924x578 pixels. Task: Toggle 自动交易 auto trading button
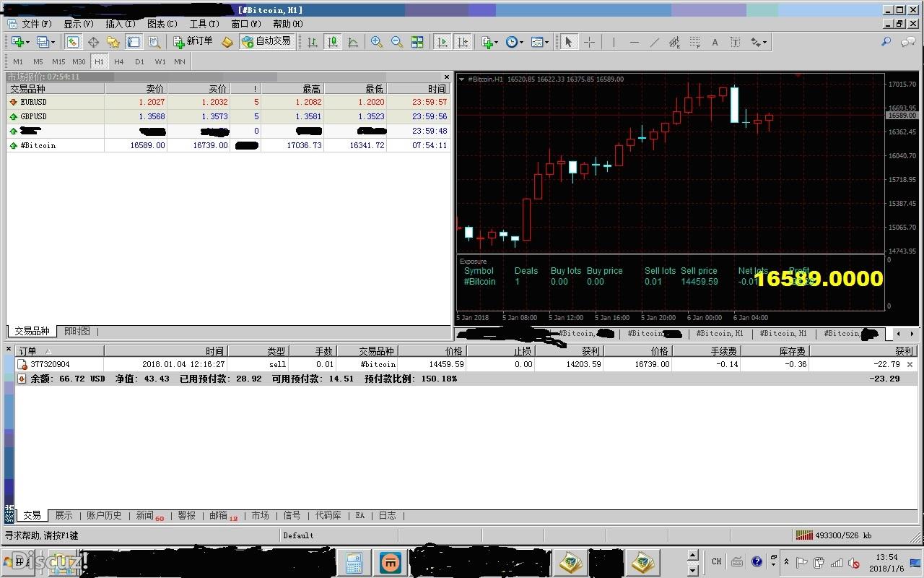click(266, 42)
